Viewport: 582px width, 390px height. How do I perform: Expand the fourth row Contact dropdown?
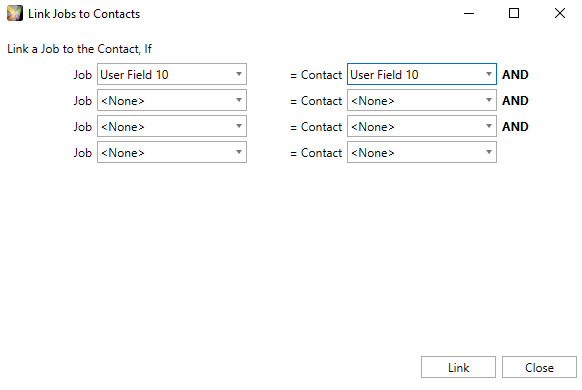pos(422,152)
